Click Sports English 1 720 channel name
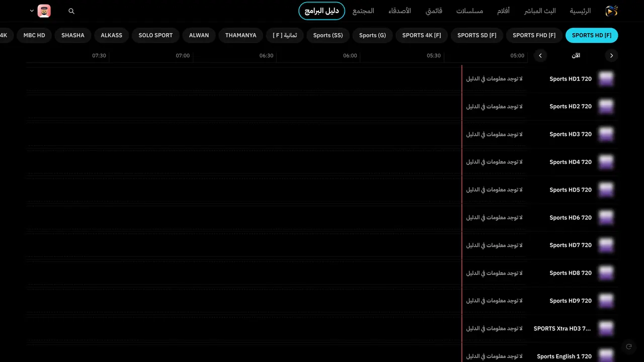 (565, 356)
